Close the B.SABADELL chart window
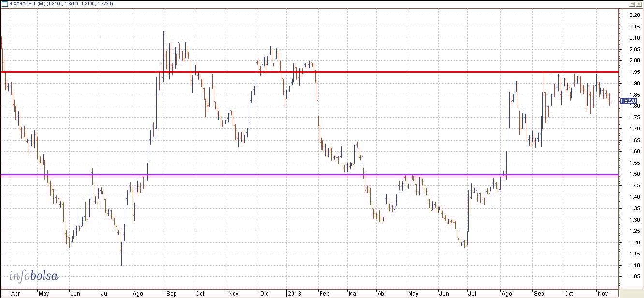Screen dimensions: 644x298 point(639,4)
